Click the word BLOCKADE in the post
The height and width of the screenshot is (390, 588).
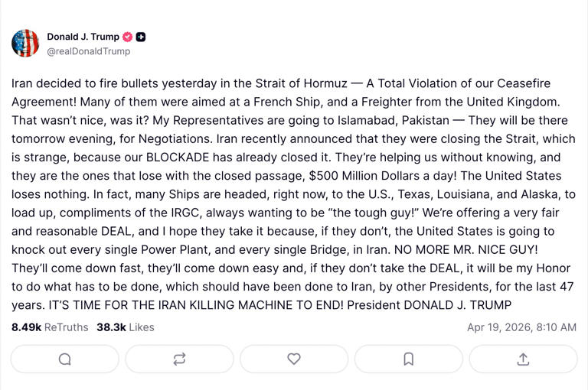178,158
